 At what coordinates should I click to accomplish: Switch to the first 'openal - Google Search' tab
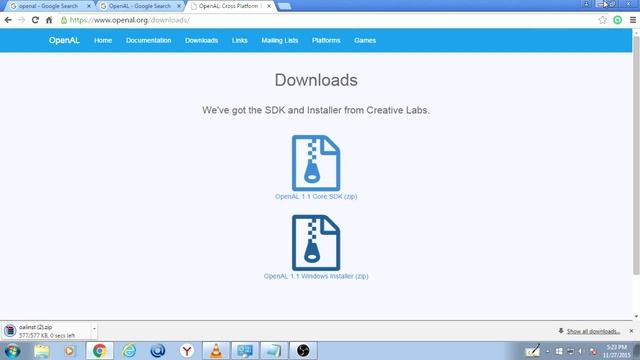[x=48, y=6]
